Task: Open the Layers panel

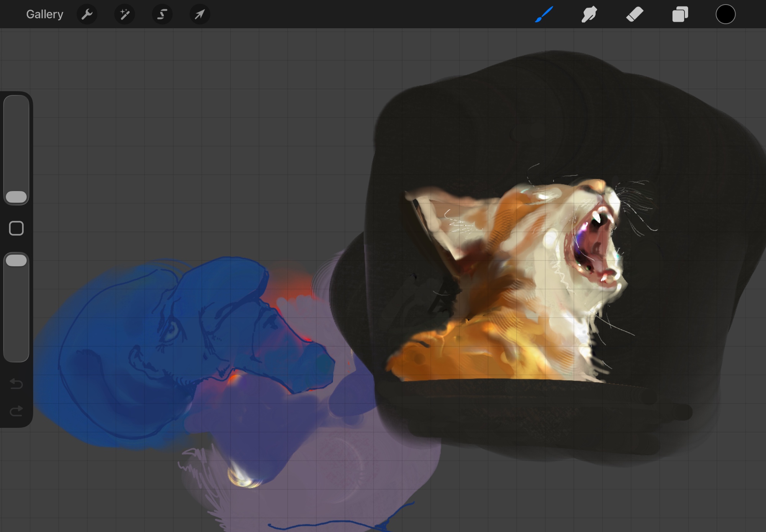Action: pos(680,15)
